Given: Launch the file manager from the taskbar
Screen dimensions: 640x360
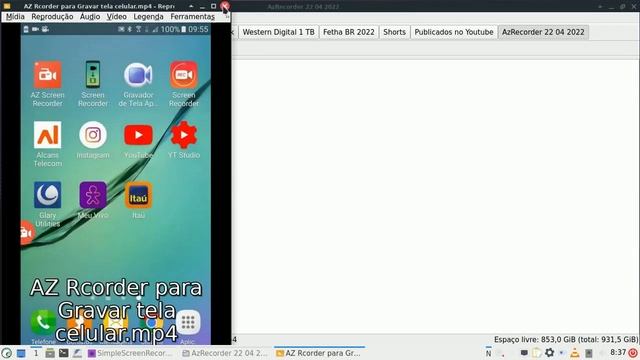Looking at the screenshot, I should click(50, 353).
